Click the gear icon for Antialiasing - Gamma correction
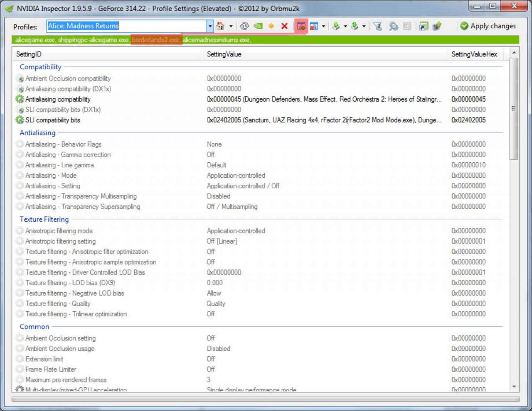This screenshot has width=532, height=411. (x=20, y=155)
